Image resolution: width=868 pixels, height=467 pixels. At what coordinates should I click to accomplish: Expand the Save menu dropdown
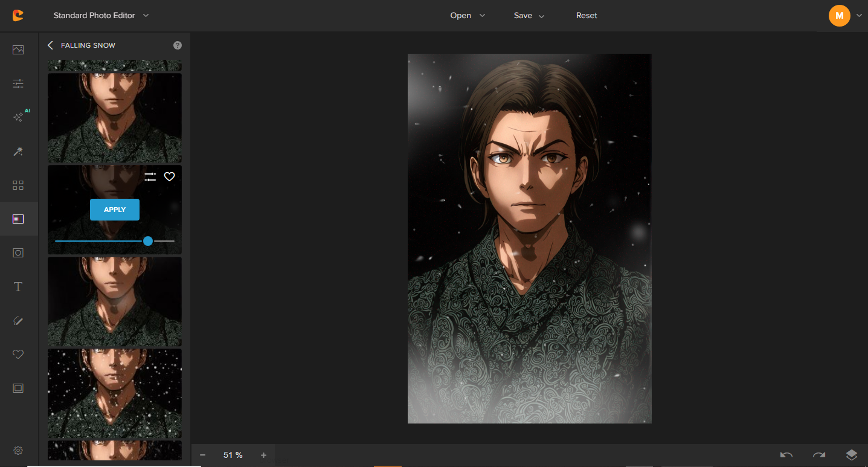529,16
